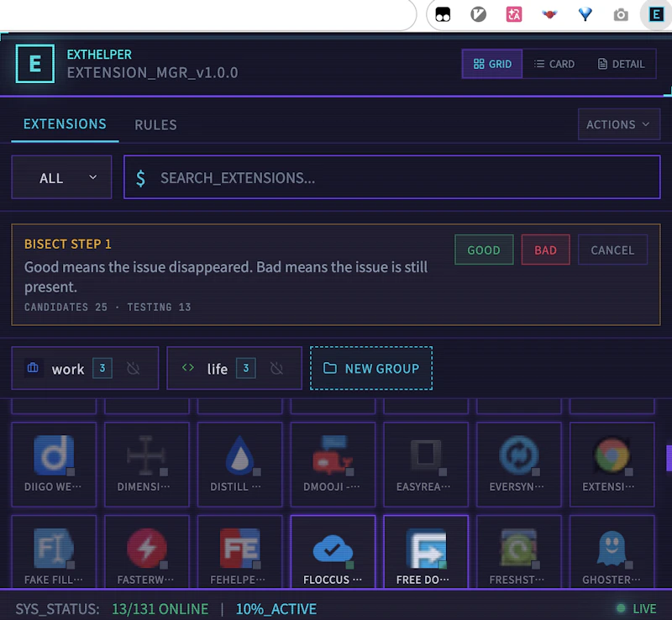Select the FasterWeb extension tile

pyautogui.click(x=147, y=552)
